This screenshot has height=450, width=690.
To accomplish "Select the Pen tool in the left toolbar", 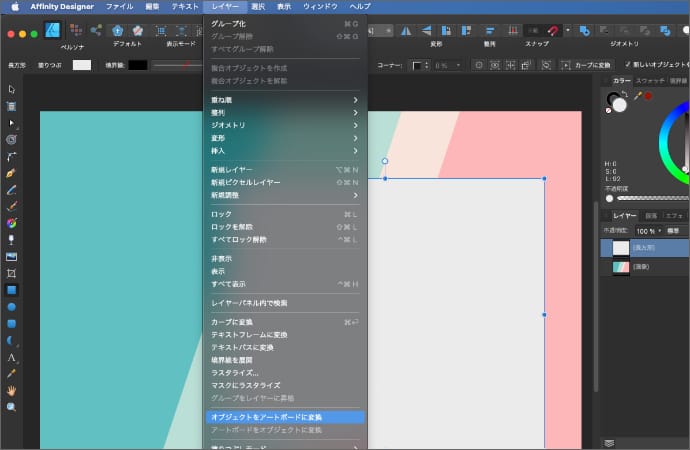I will pos(12,172).
